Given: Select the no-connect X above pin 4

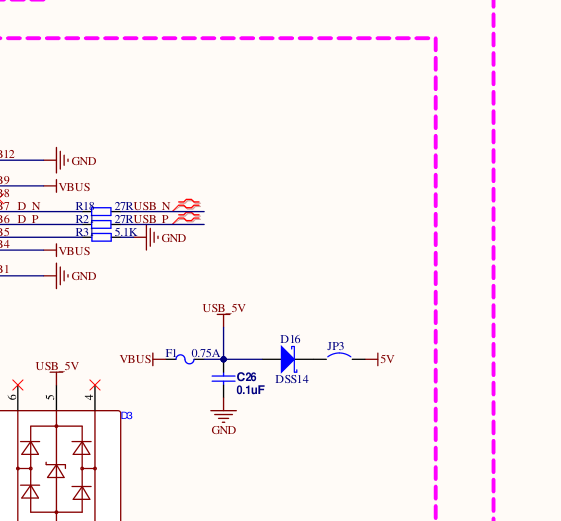Looking at the screenshot, I should pos(95,385).
